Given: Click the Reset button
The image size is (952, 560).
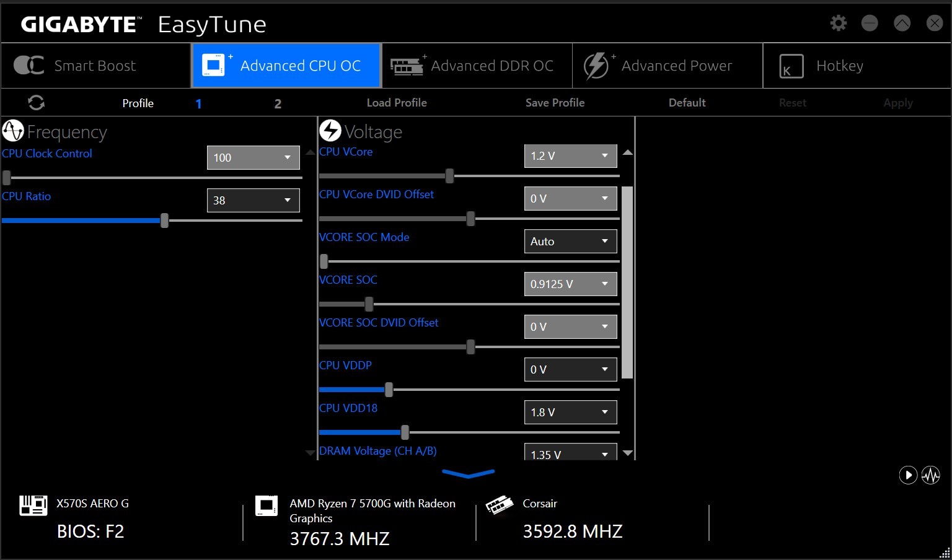Looking at the screenshot, I should point(793,103).
